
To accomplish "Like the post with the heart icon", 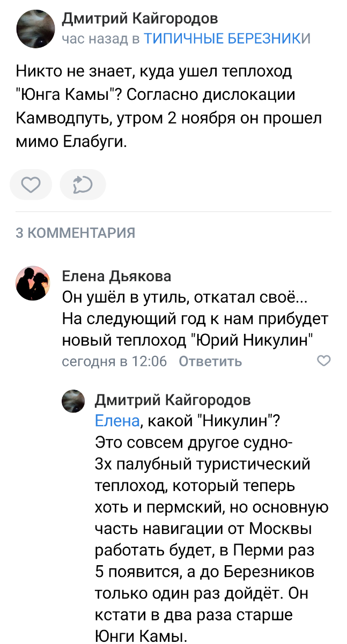I will 31,185.
